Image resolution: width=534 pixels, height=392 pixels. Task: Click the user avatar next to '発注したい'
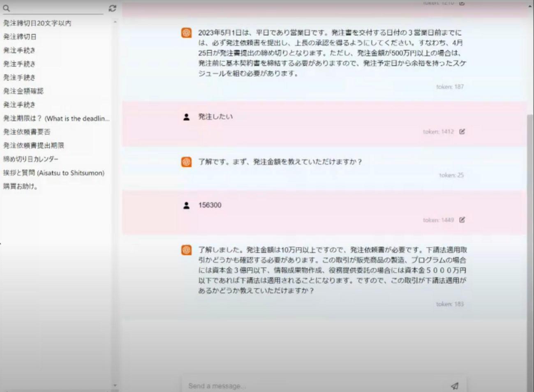pos(186,117)
